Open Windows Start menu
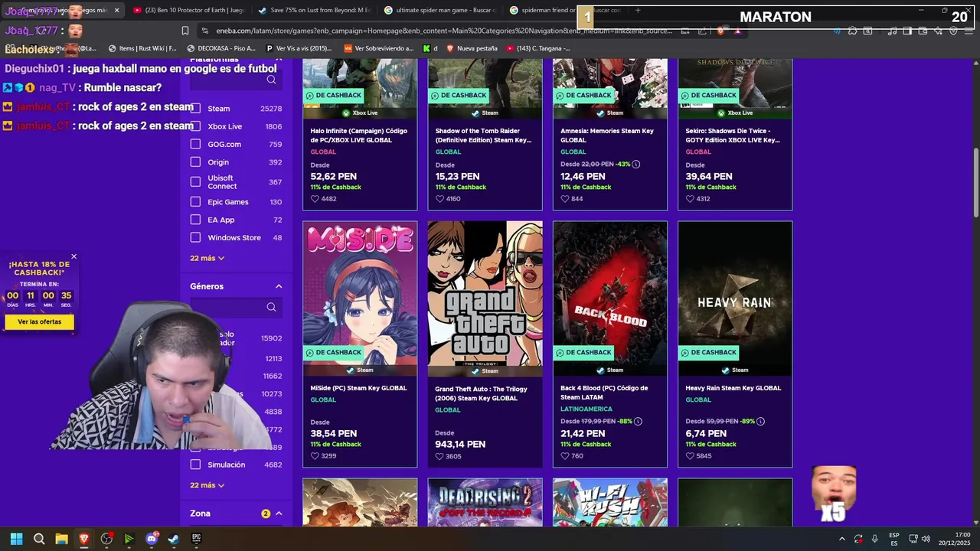 click(17, 539)
